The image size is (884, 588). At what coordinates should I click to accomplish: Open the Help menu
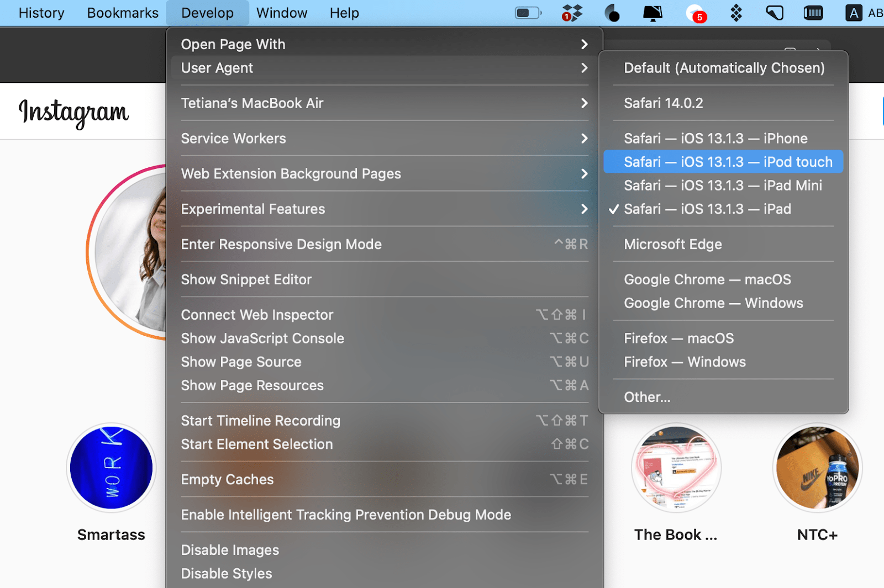tap(344, 13)
